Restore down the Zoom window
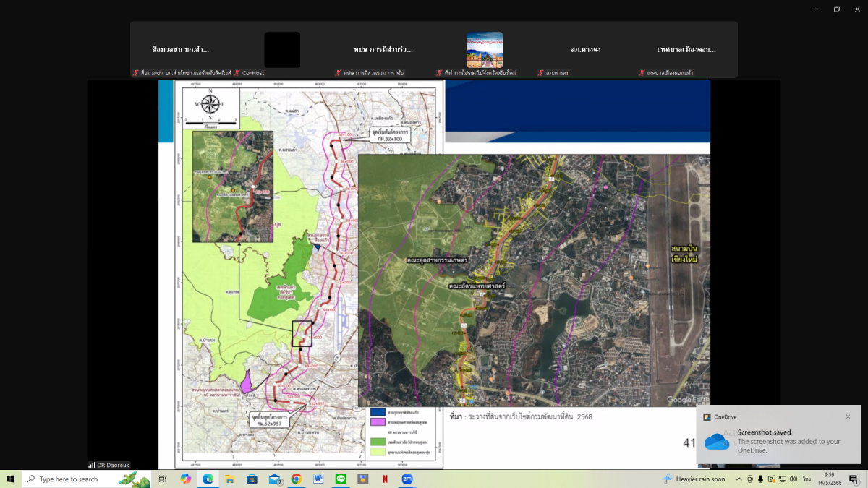The height and width of the screenshot is (488, 868). [836, 9]
